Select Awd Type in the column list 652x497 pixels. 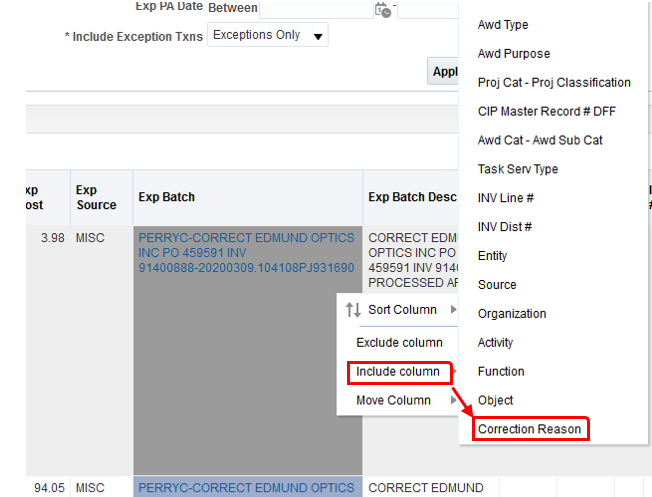[x=503, y=25]
